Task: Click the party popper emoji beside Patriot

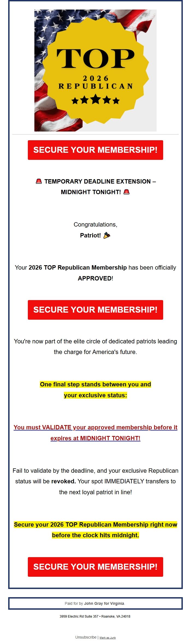Action: click(107, 235)
